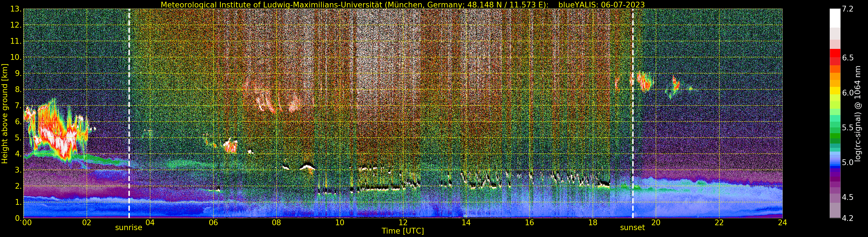
Task: Click the '6.5' colorbar value
Action: coord(848,58)
